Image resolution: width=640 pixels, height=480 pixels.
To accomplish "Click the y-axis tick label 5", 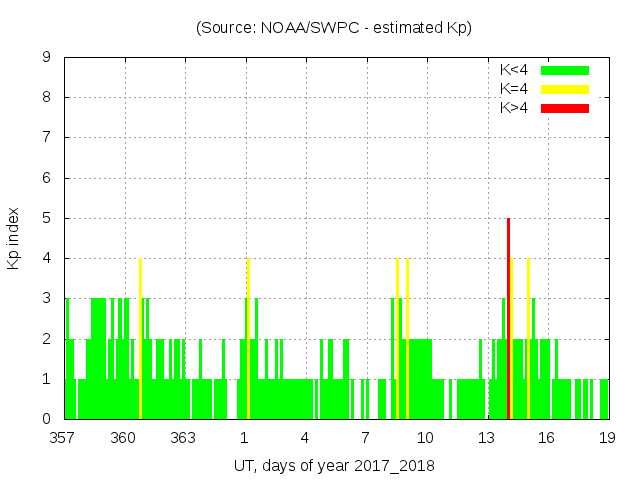I will point(47,219).
